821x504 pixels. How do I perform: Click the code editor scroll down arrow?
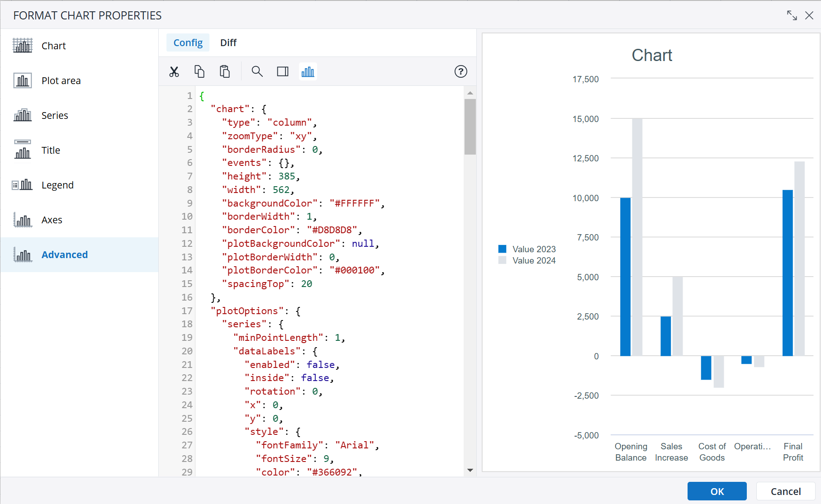click(470, 471)
